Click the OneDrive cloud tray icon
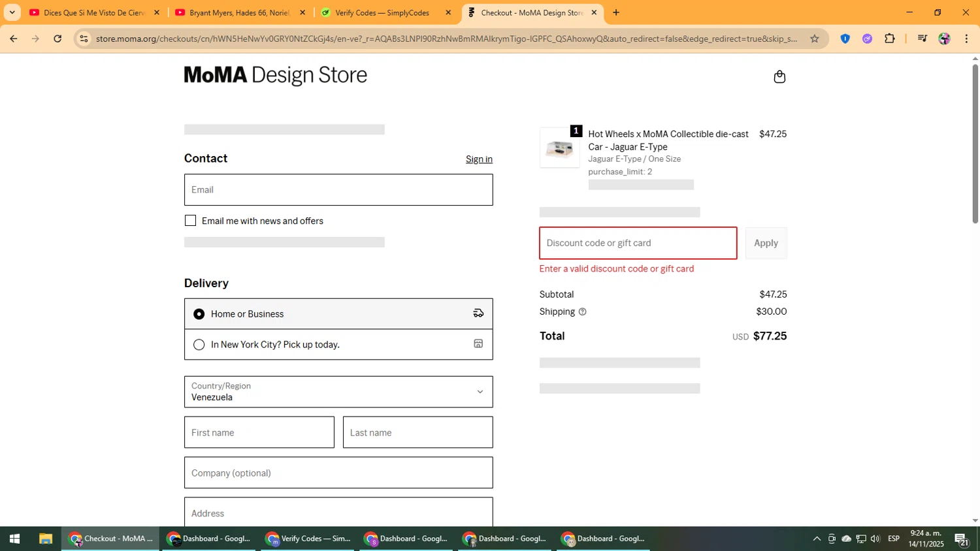This screenshot has width=980, height=551. pos(846,539)
